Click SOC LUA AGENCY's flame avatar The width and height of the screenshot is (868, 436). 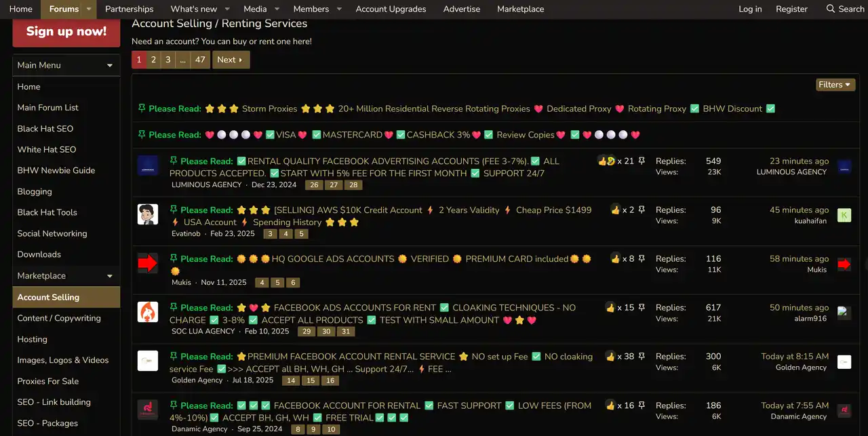pyautogui.click(x=148, y=311)
